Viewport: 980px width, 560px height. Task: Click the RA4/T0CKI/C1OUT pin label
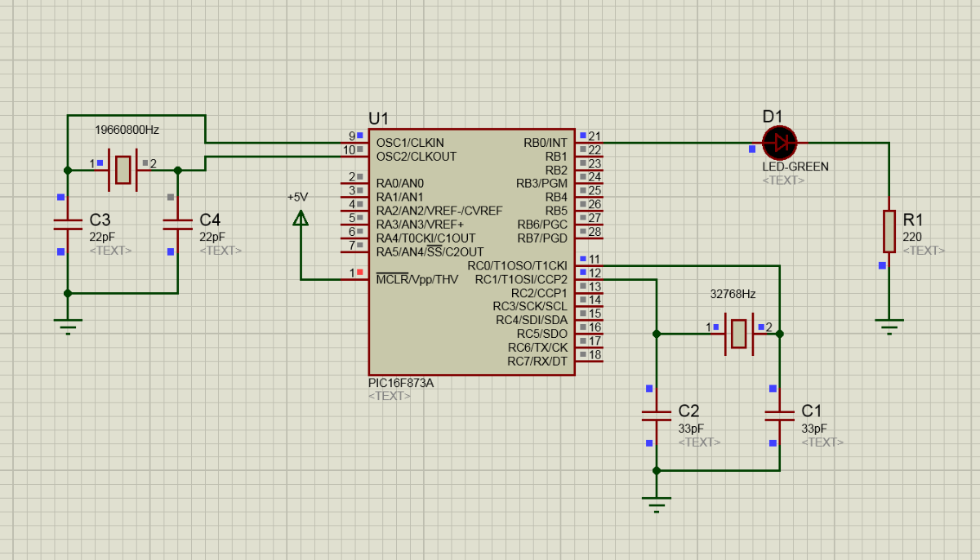[x=425, y=238]
